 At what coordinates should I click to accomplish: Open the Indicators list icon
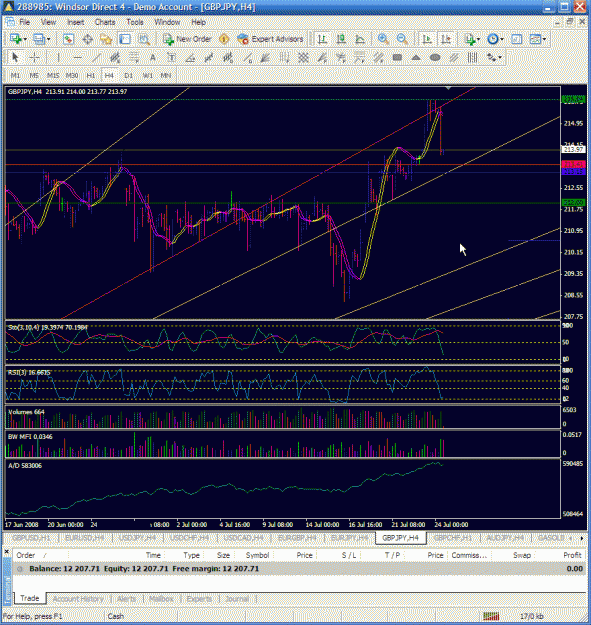click(x=470, y=39)
